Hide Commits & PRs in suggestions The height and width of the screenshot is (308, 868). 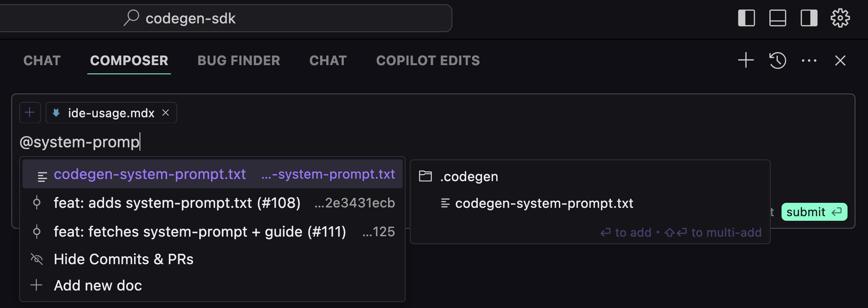213,259
